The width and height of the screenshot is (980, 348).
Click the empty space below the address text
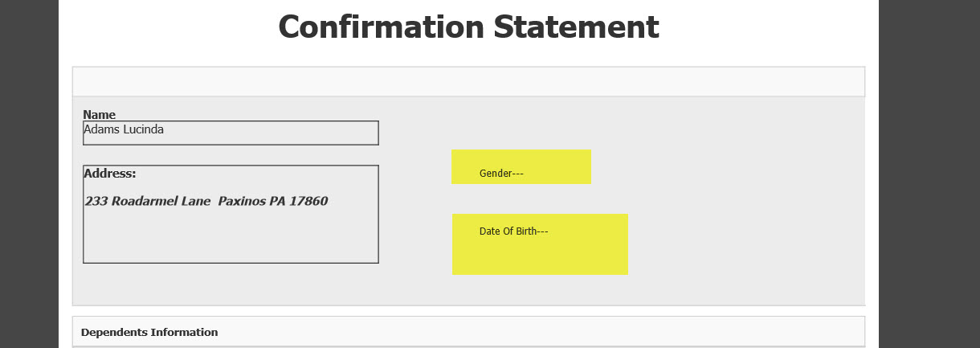pyautogui.click(x=231, y=235)
